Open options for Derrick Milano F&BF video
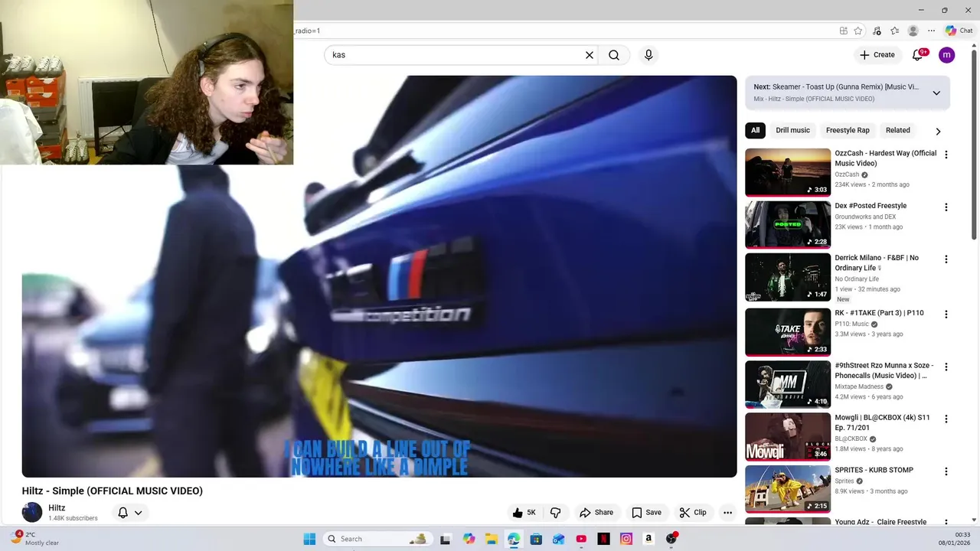The height and width of the screenshot is (551, 980). [x=946, y=259]
